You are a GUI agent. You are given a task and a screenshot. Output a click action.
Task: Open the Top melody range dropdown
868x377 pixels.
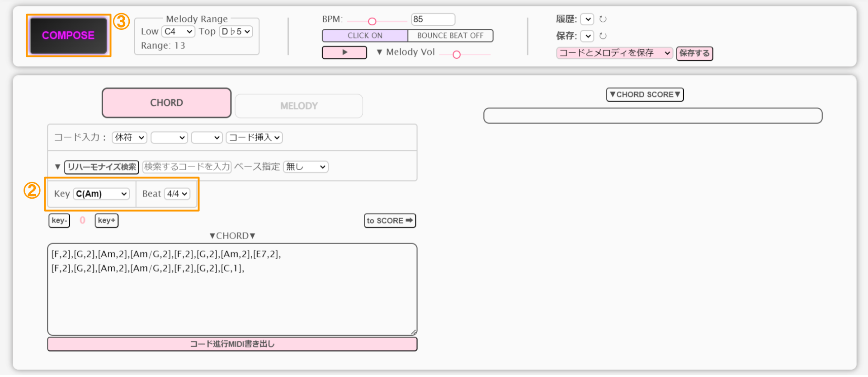(x=236, y=32)
